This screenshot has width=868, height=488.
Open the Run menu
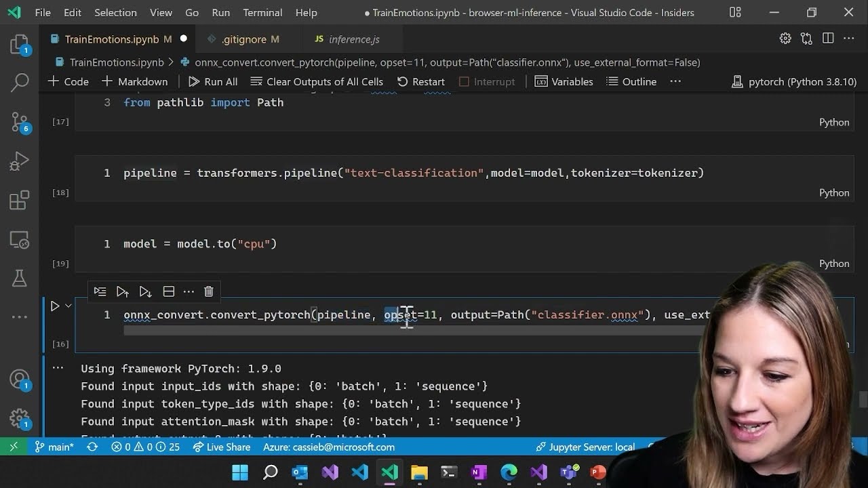(221, 12)
